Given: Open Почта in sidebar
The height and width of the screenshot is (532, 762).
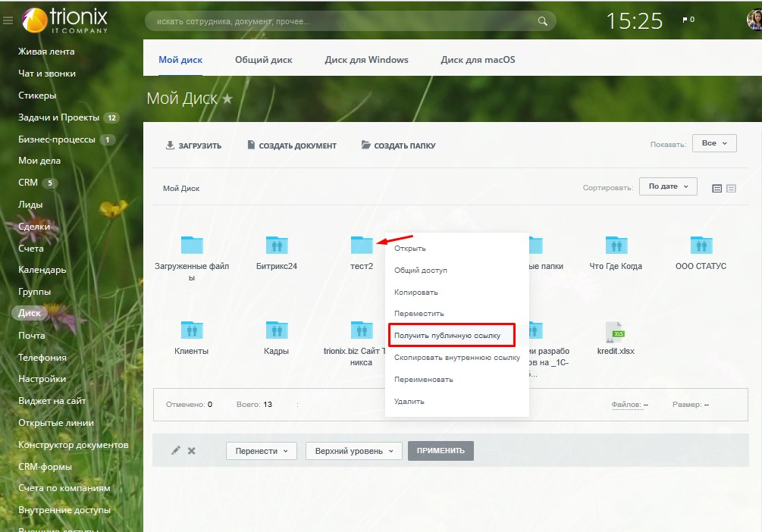Looking at the screenshot, I should (x=32, y=335).
